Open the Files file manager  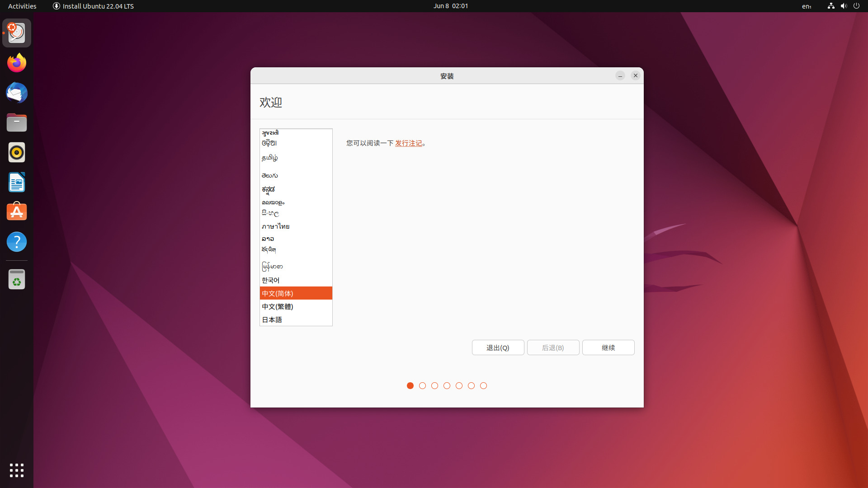click(16, 122)
